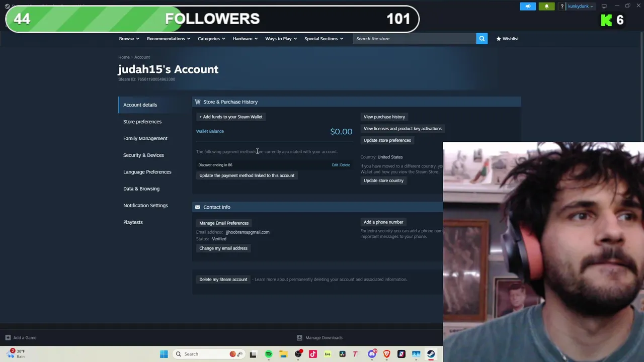
Task: Click Update store preferences button
Action: 387,140
